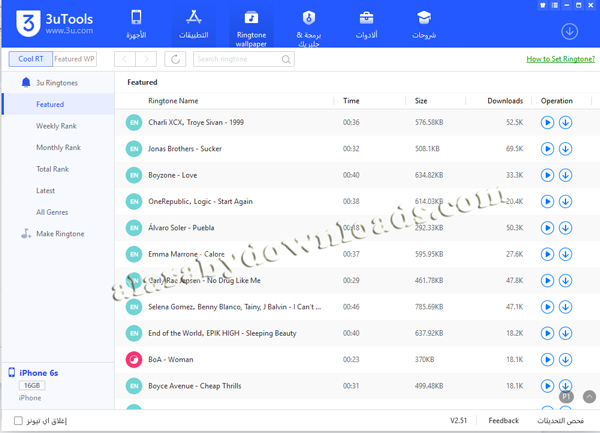Download the Charli XCX 1999 ringtone
The width and height of the screenshot is (600, 433).
click(565, 122)
